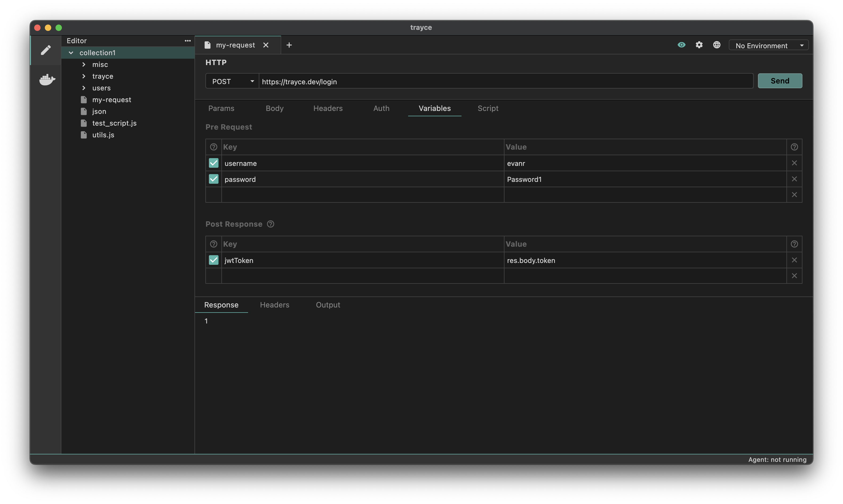The width and height of the screenshot is (843, 504).
Task: Click Pre Request Value column help icon
Action: point(794,147)
